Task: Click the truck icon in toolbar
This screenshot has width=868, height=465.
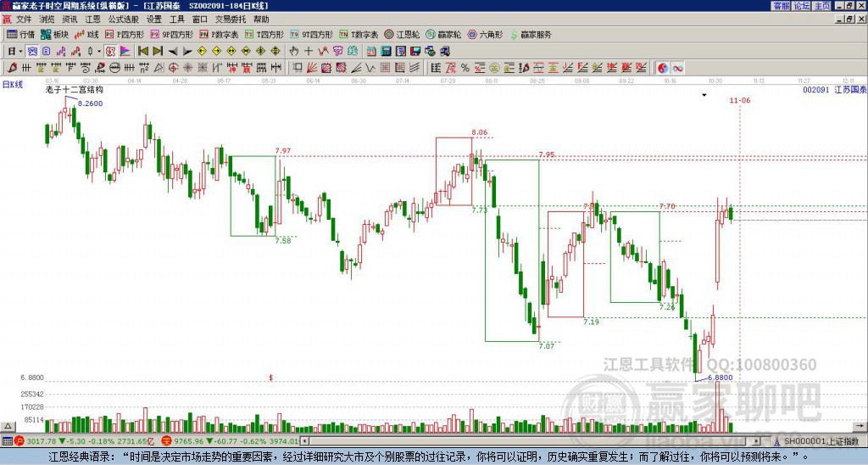Action: 444,51
